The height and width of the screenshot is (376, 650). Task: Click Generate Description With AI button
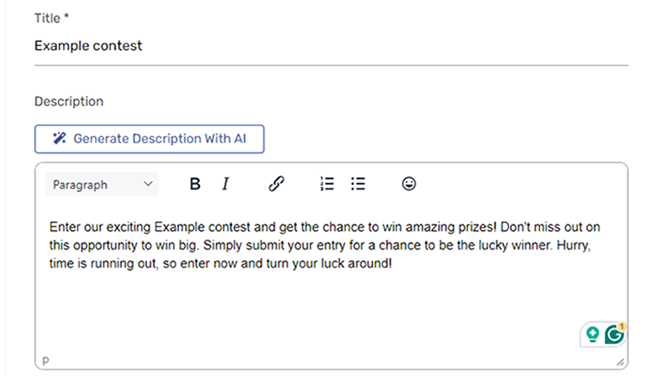pos(149,139)
